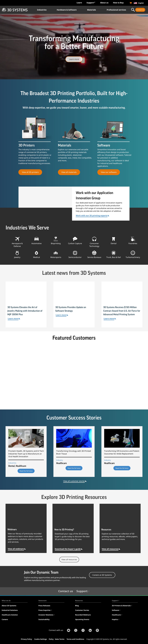Click the orange Contact Us button

click(x=140, y=10)
